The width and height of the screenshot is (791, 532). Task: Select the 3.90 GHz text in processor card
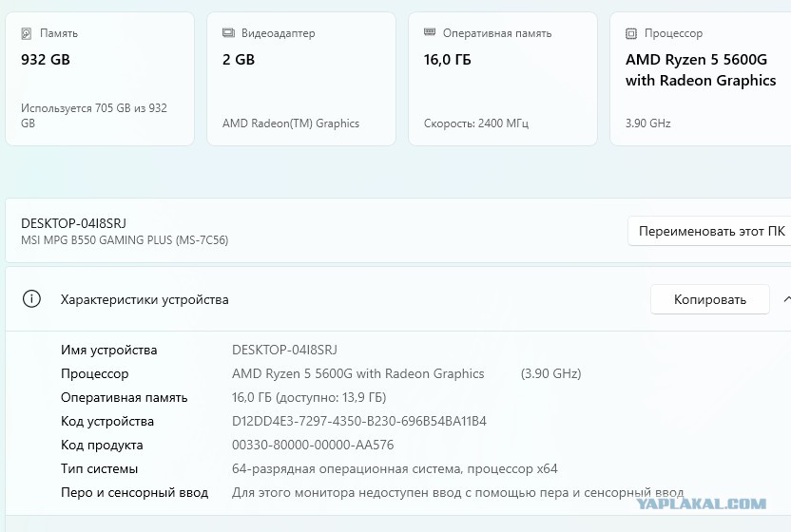click(648, 123)
